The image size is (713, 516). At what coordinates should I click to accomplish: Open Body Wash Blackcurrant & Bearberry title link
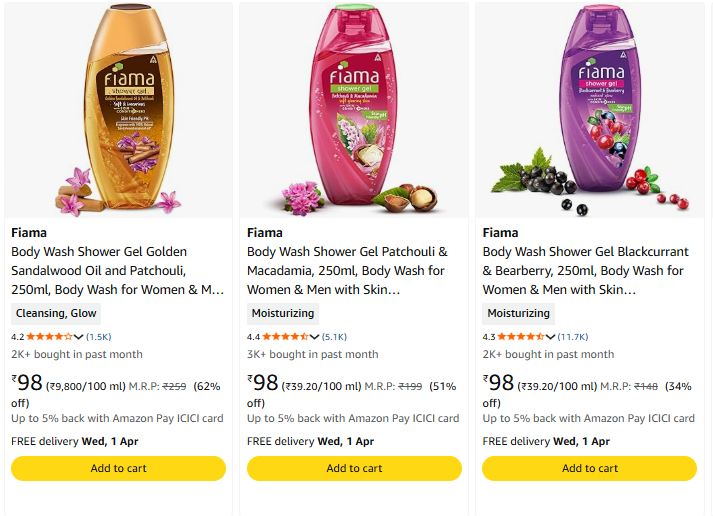click(x=585, y=271)
